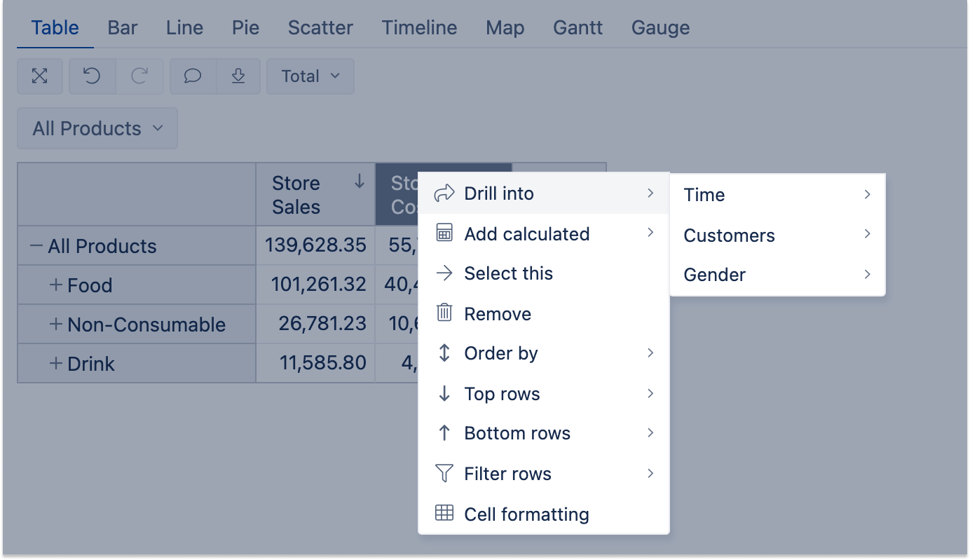Screen dimensions: 970x560
Task: Select Remove with the trash icon
Action: point(498,313)
